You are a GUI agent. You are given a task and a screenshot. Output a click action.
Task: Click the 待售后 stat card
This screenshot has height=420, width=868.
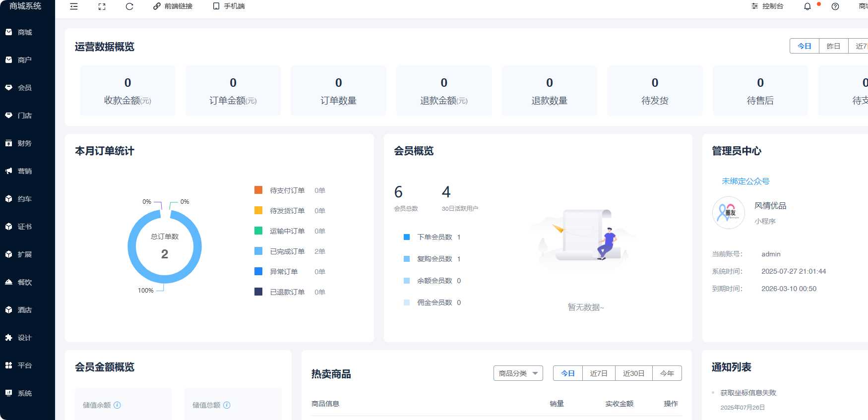(x=760, y=91)
